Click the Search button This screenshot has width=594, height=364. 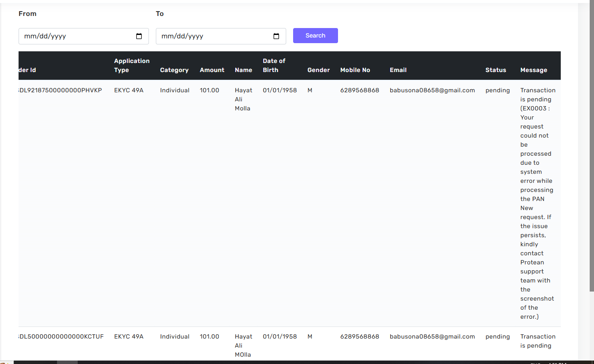315,35
